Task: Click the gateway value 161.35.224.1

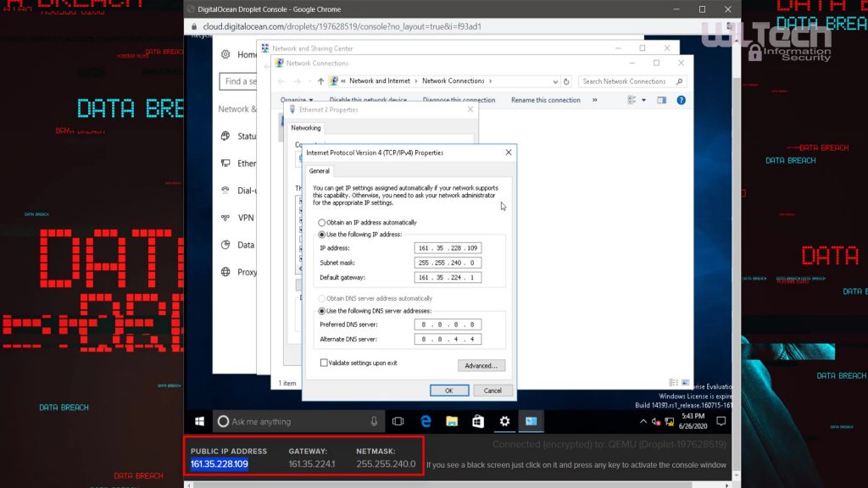Action: pos(312,463)
